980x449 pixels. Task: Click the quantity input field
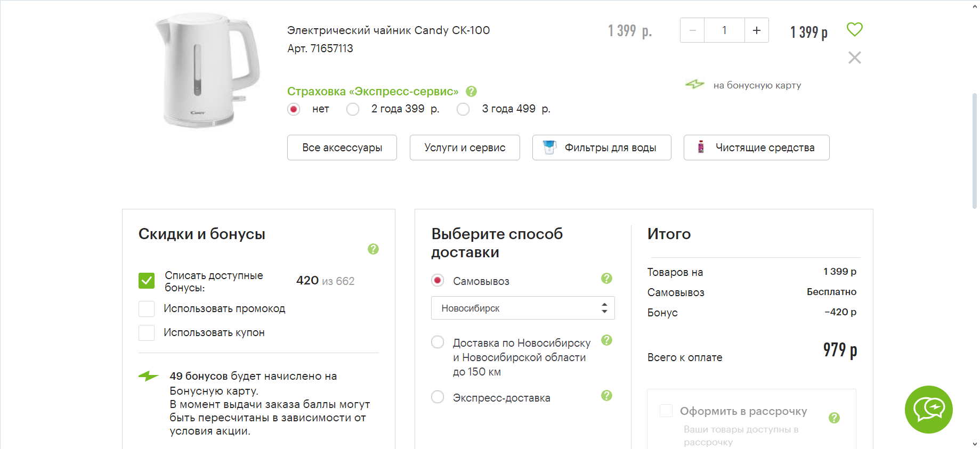[x=724, y=30]
